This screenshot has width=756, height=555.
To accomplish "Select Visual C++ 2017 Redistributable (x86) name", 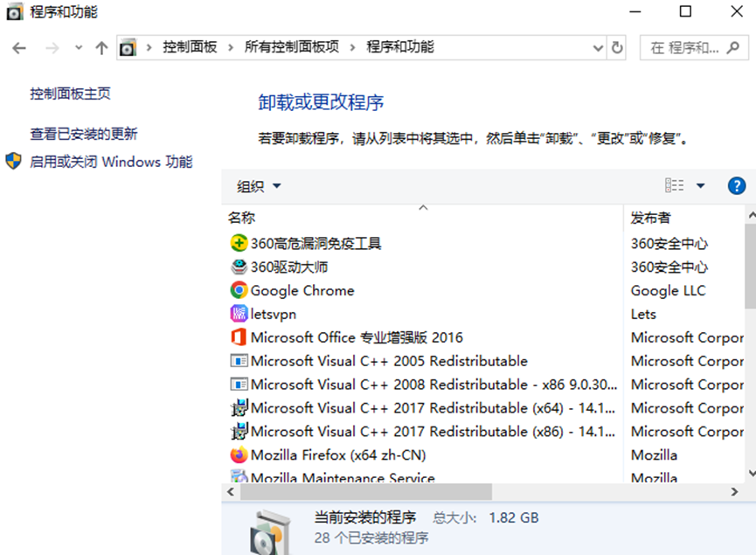I will (x=433, y=431).
